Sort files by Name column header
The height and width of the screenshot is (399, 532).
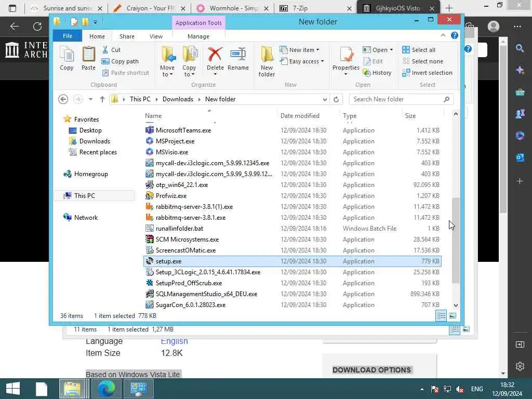coord(153,116)
